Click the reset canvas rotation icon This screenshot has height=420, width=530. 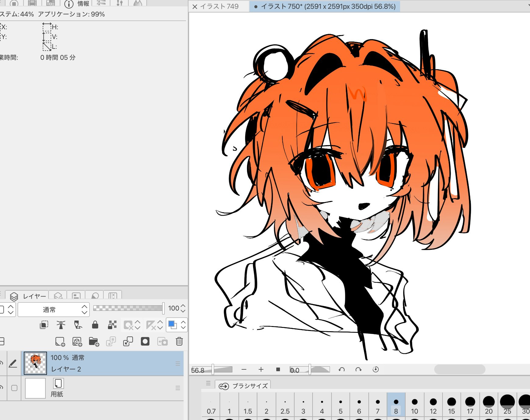[376, 370]
